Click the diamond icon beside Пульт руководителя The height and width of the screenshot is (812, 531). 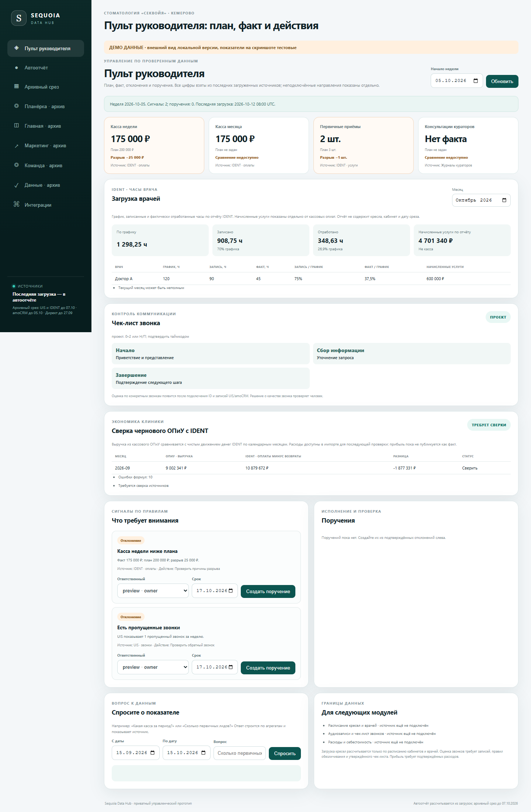[x=16, y=48]
